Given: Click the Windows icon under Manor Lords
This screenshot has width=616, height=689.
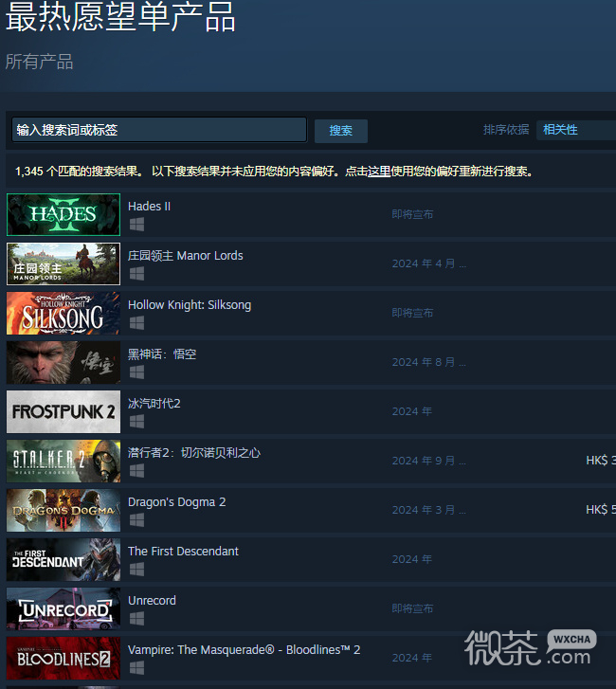Looking at the screenshot, I should 136,274.
